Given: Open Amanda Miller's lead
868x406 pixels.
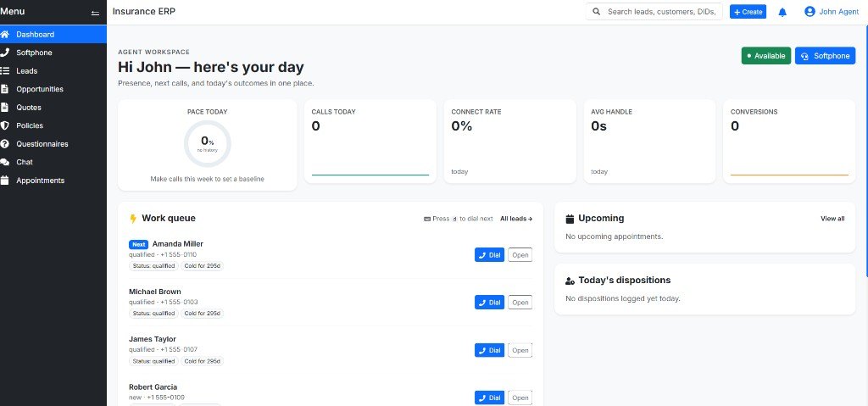Looking at the screenshot, I should click(x=520, y=255).
